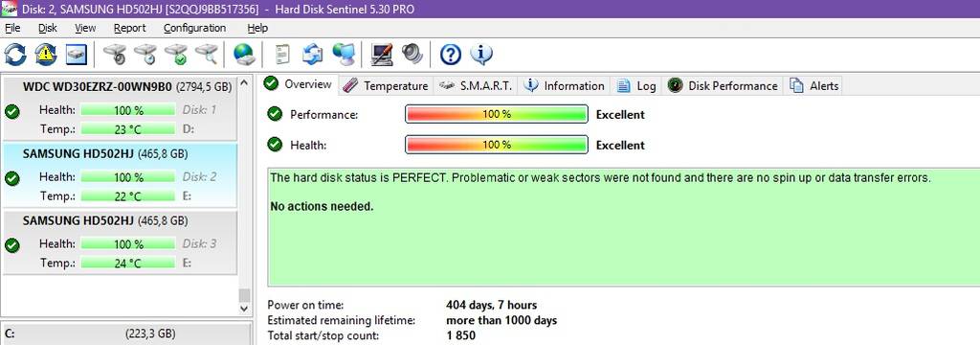This screenshot has height=345, width=980.
Task: Click the Health 100 % gradient bar
Action: [x=497, y=146]
